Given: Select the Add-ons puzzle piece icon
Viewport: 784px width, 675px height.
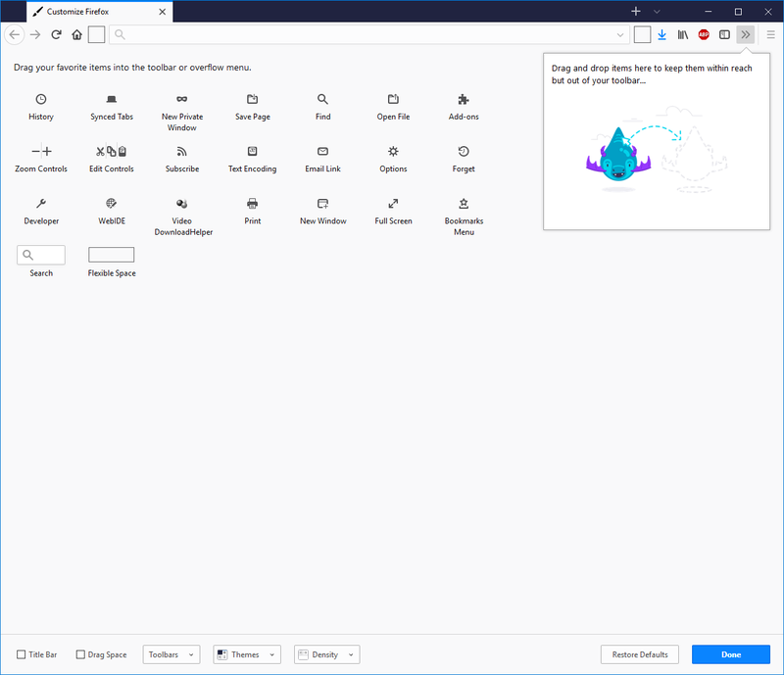Looking at the screenshot, I should point(464,99).
